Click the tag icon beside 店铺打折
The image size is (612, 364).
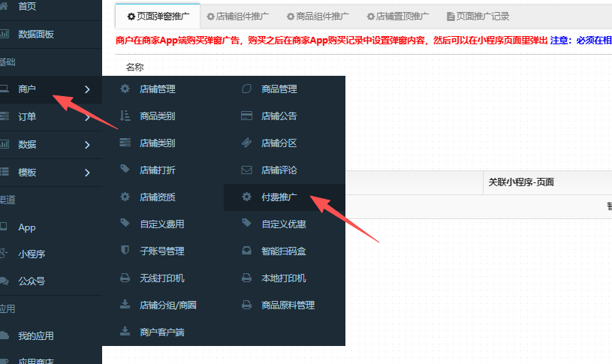(x=125, y=169)
